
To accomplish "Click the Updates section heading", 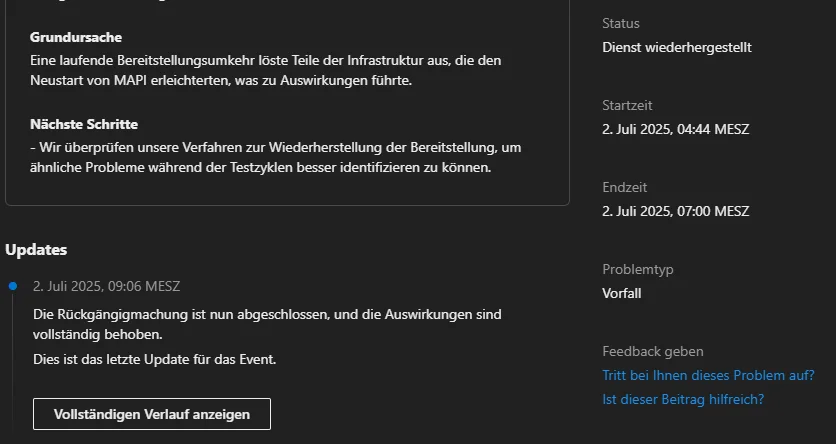I will tap(36, 250).
